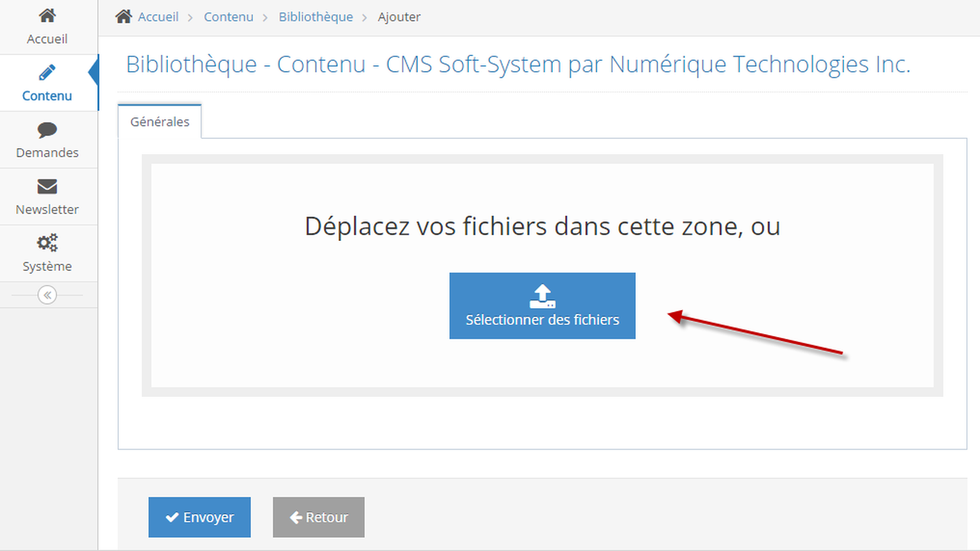Click the pencil icon for Contenu

(x=47, y=72)
